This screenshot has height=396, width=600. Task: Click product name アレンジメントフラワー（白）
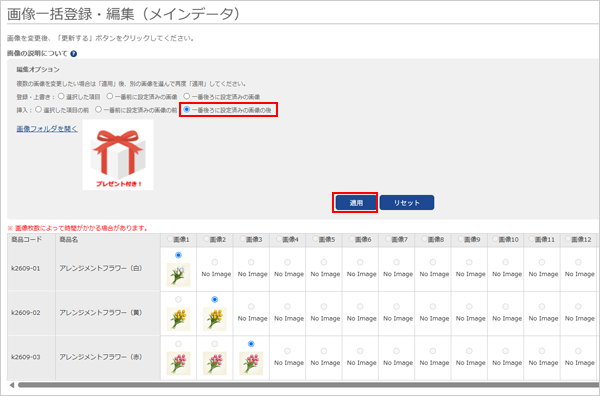click(x=101, y=268)
